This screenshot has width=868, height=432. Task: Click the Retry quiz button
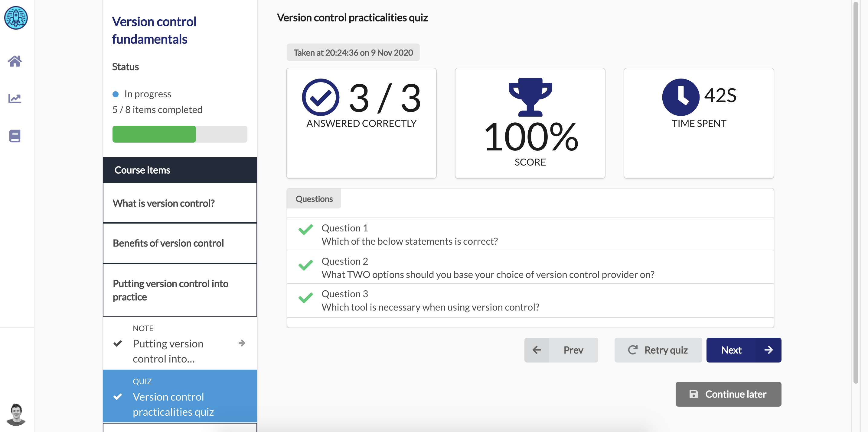coord(658,350)
